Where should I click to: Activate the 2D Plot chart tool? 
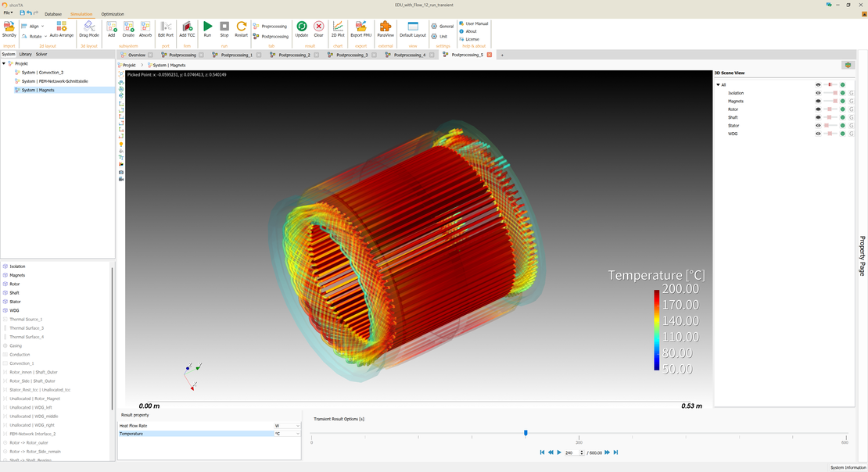click(337, 27)
